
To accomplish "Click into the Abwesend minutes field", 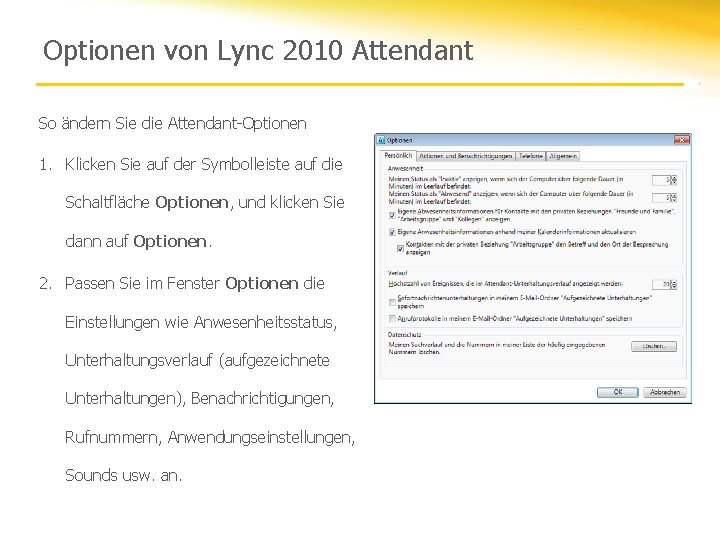I will click(661, 197).
